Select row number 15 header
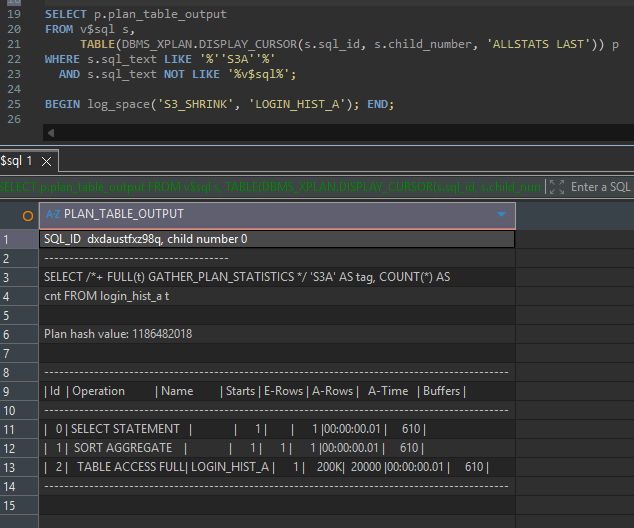 19,505
